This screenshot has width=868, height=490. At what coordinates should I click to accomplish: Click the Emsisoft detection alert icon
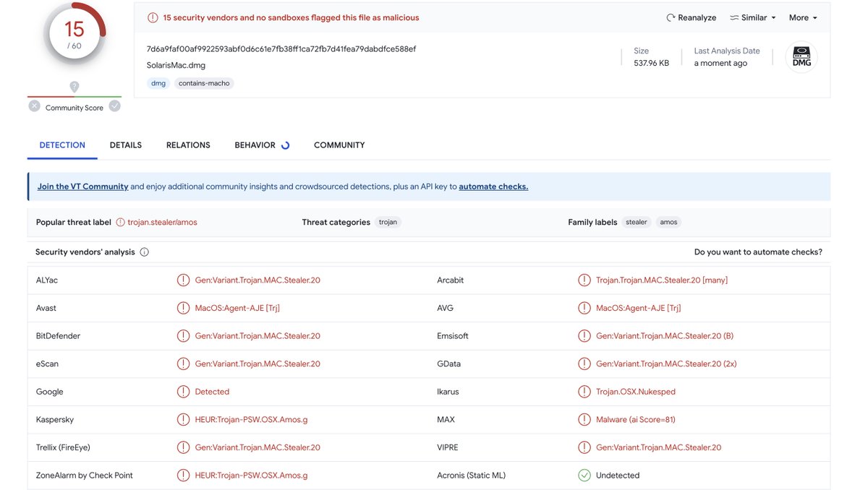584,336
